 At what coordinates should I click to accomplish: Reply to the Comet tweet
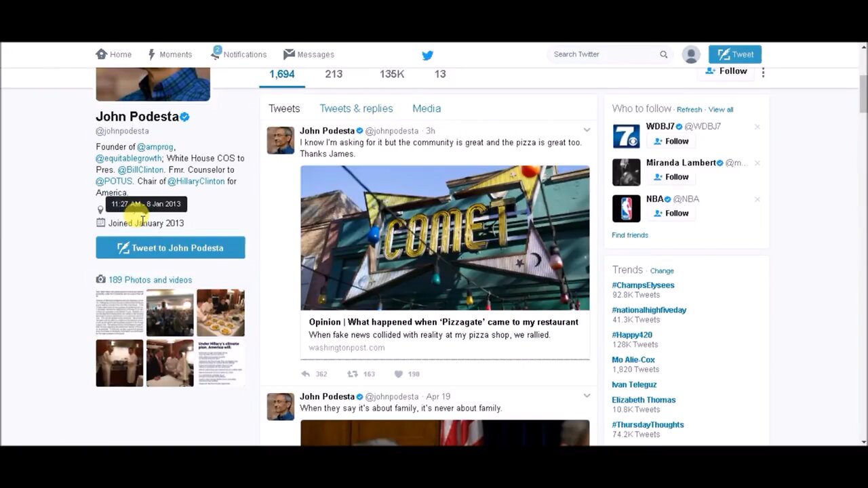point(306,374)
